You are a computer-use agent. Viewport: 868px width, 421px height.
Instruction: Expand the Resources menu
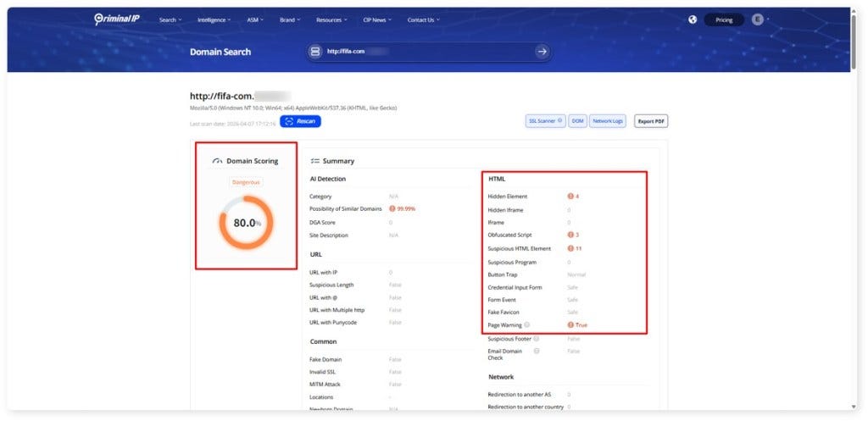pyautogui.click(x=331, y=20)
